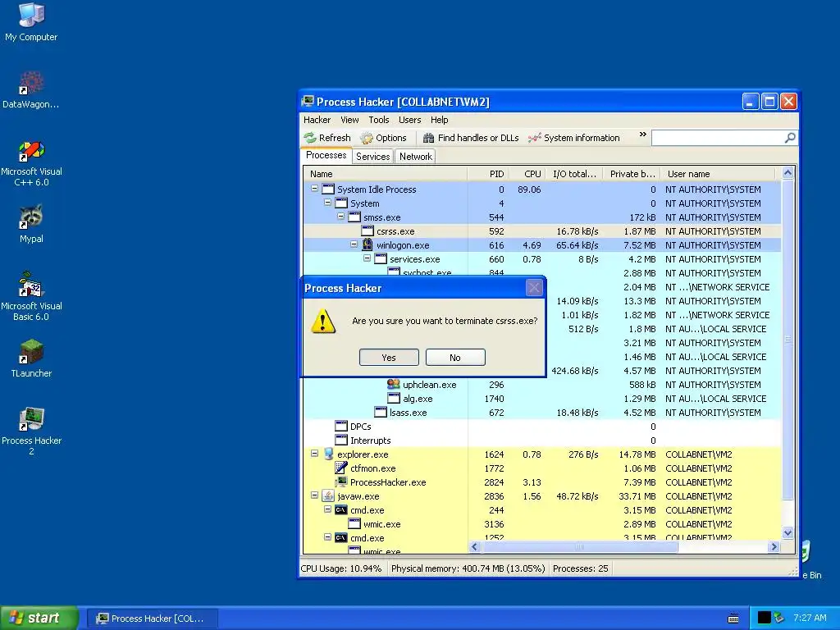
Task: Click the vertical scrollbar up arrow
Action: point(787,172)
